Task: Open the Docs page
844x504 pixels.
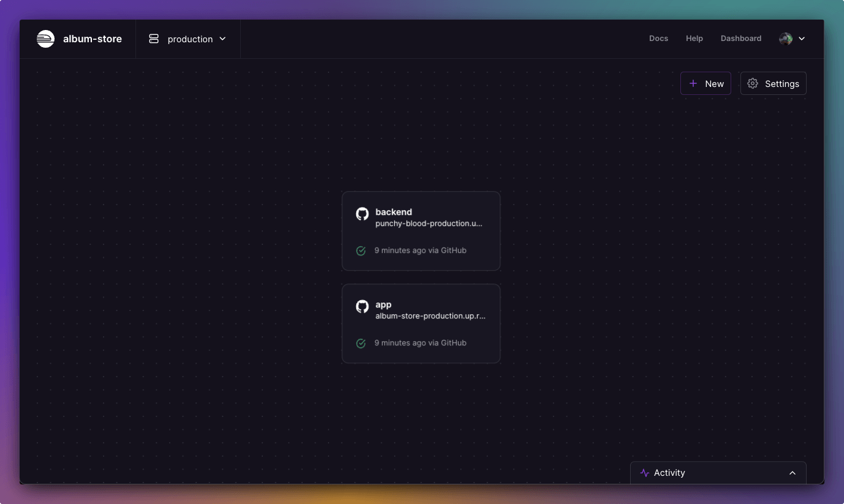Action: pos(658,39)
